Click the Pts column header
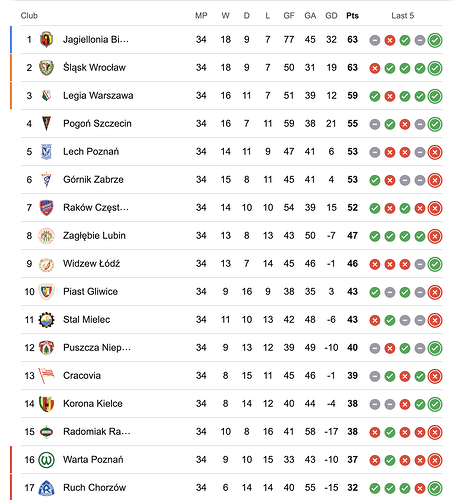The image size is (463, 500). pos(352,16)
